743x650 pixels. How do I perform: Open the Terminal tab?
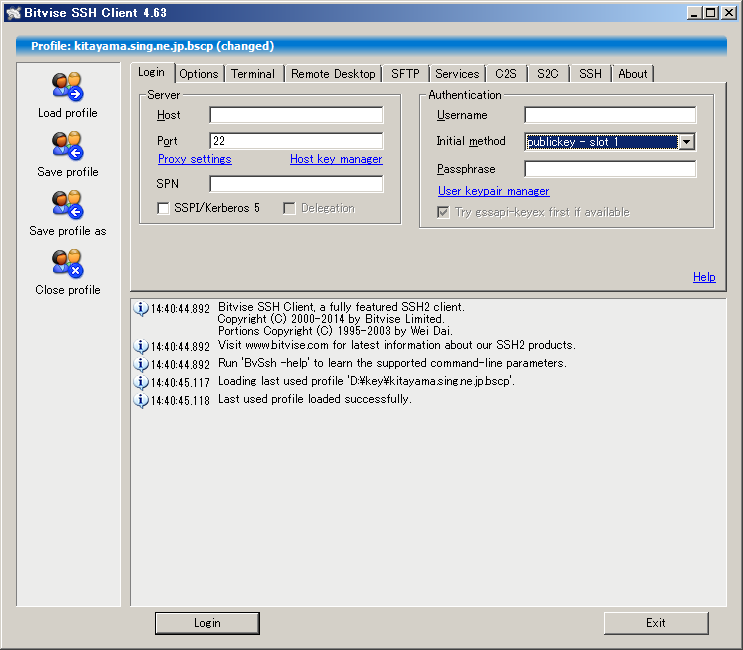coord(253,74)
